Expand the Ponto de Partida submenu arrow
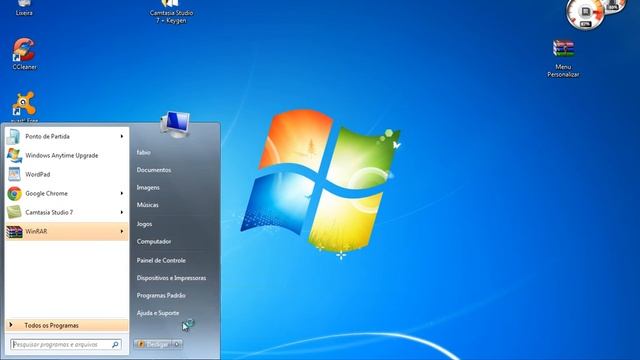 (122, 136)
